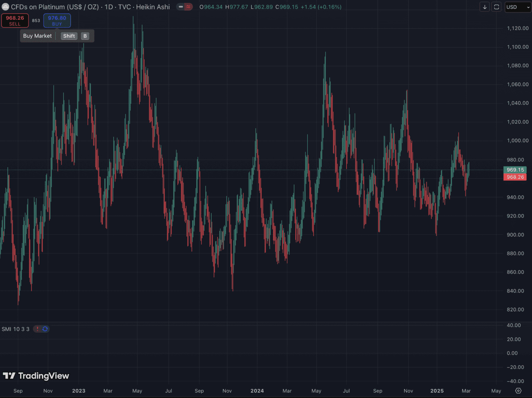The image size is (532, 398).
Task: Toggle the gray dash pill indicator
Action: click(x=180, y=7)
